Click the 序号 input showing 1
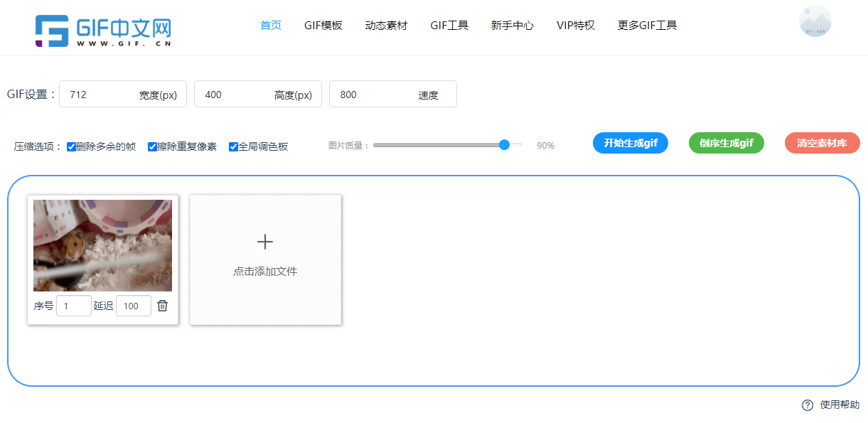 [74, 306]
